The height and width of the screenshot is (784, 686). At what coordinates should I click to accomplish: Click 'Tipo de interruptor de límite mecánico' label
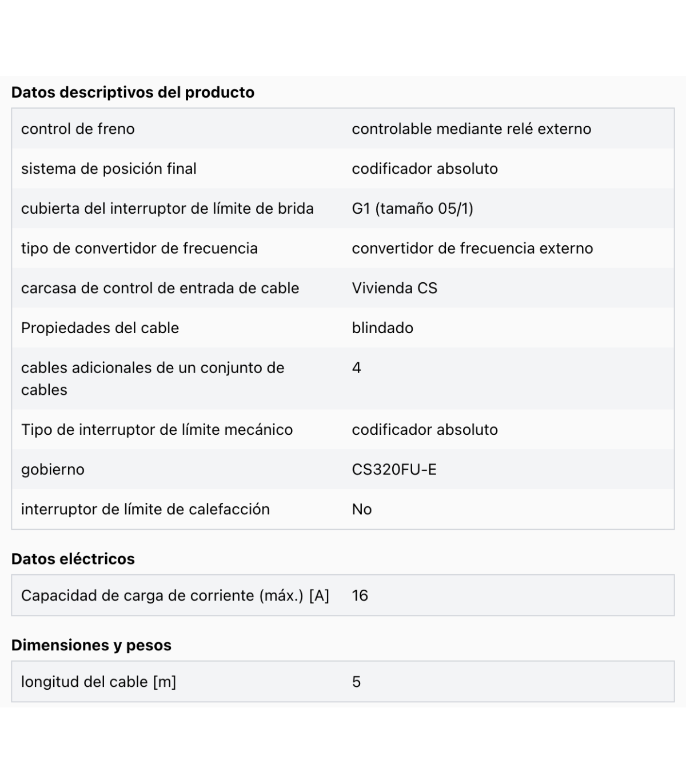tap(157, 430)
